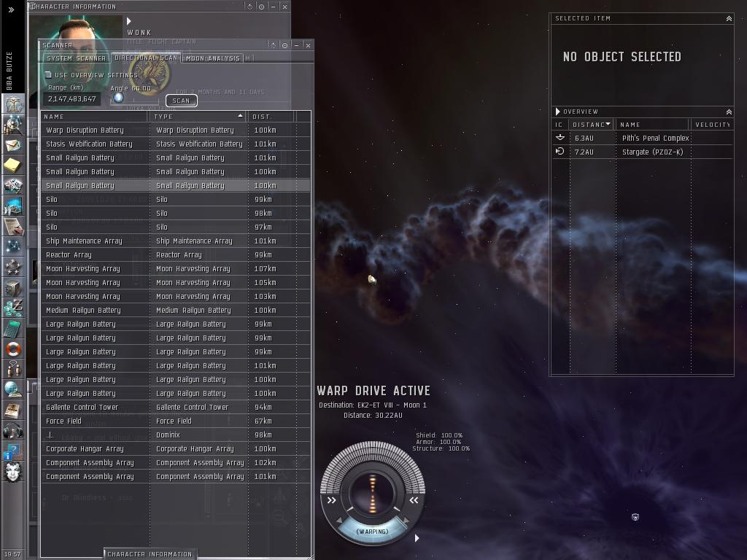Click the small bracket icon near bottom-right nebula
The image size is (747, 560).
point(635,517)
